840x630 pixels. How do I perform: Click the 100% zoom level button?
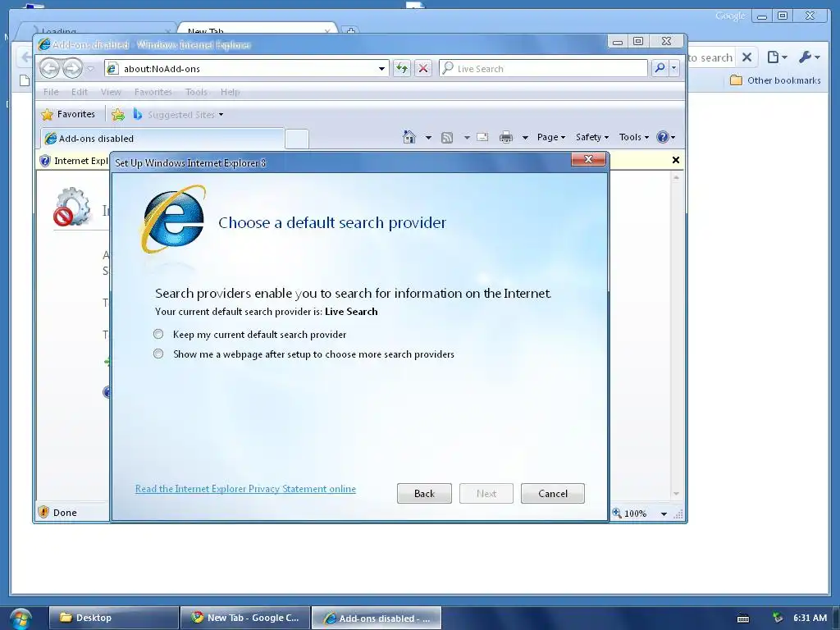[630, 514]
